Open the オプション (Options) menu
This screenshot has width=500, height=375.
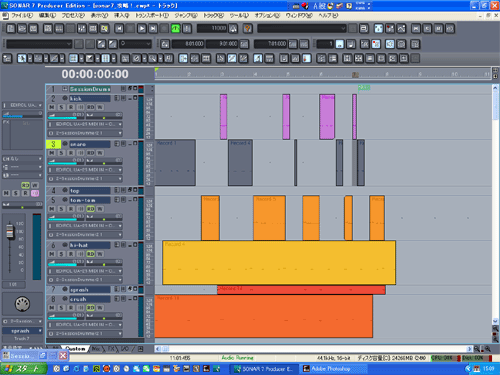point(268,16)
